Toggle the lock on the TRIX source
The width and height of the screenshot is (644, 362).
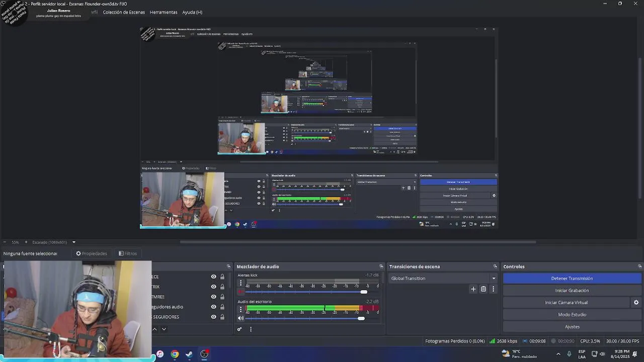coord(222,287)
